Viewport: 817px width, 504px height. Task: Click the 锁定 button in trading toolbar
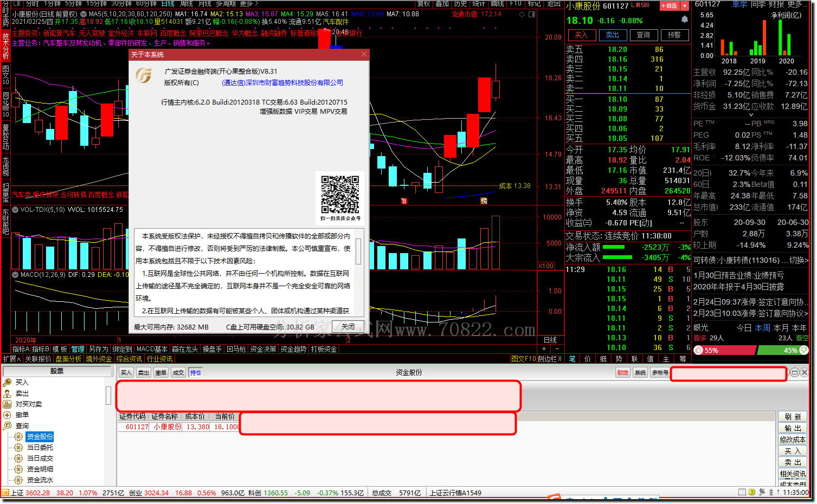click(623, 372)
